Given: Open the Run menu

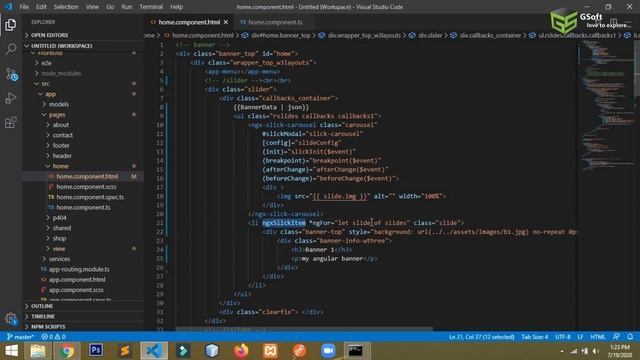Looking at the screenshot, I should tap(127, 7).
